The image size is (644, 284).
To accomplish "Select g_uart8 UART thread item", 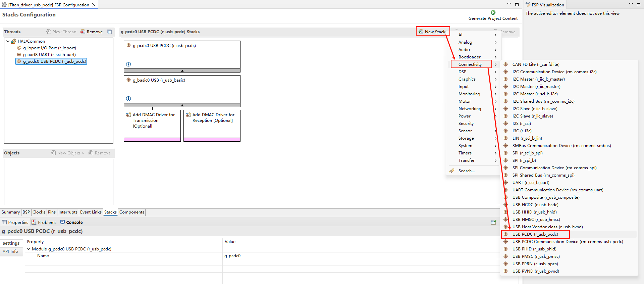I will [49, 55].
